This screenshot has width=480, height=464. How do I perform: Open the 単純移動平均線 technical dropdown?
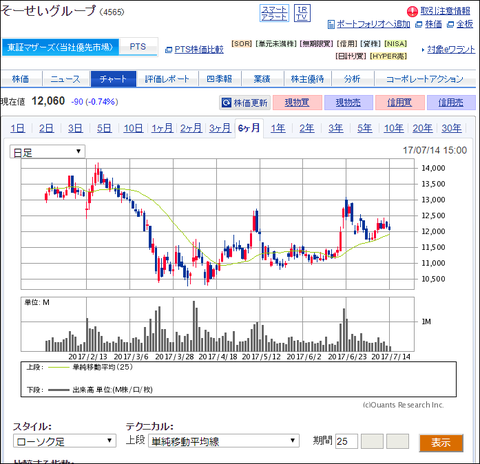(223, 441)
